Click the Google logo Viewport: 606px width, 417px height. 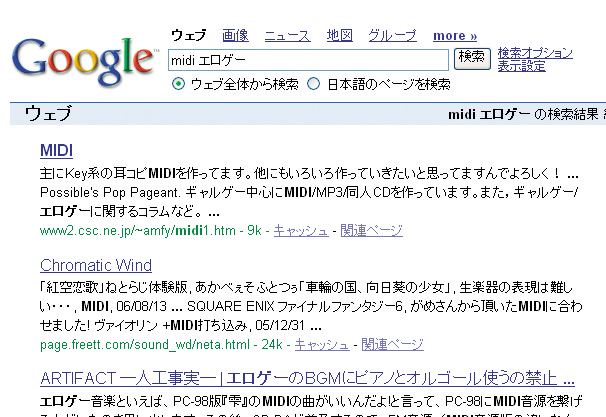pyautogui.click(x=85, y=61)
